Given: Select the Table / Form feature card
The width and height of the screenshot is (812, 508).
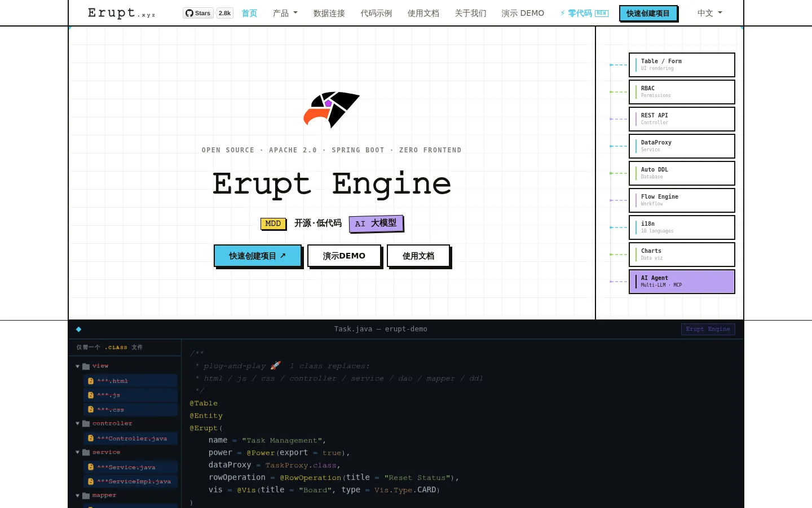Looking at the screenshot, I should pyautogui.click(x=682, y=65).
